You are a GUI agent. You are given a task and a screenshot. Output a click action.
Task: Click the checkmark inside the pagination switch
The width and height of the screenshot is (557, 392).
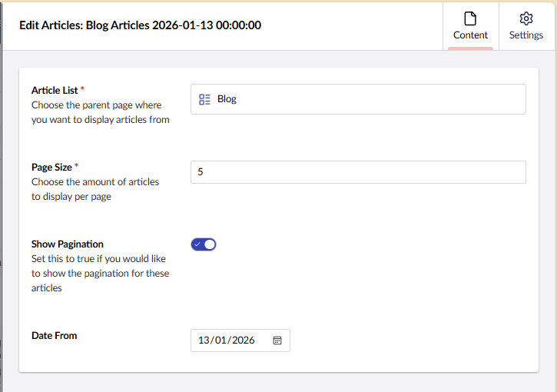[x=197, y=244]
